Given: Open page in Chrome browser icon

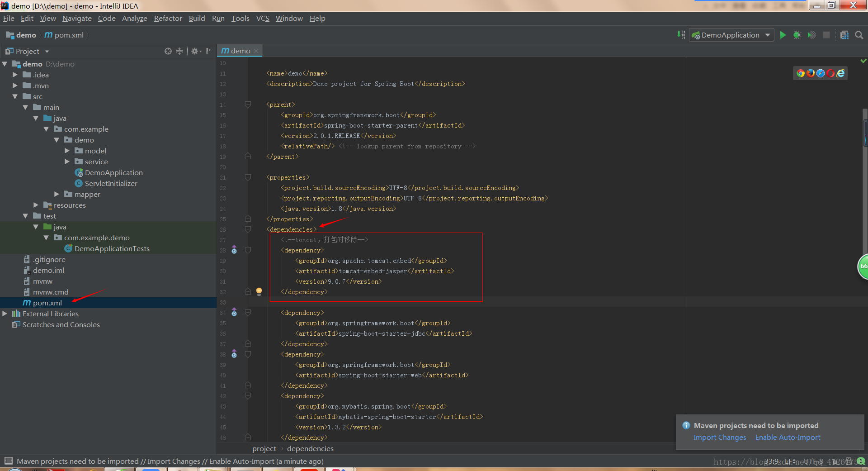Looking at the screenshot, I should [801, 73].
